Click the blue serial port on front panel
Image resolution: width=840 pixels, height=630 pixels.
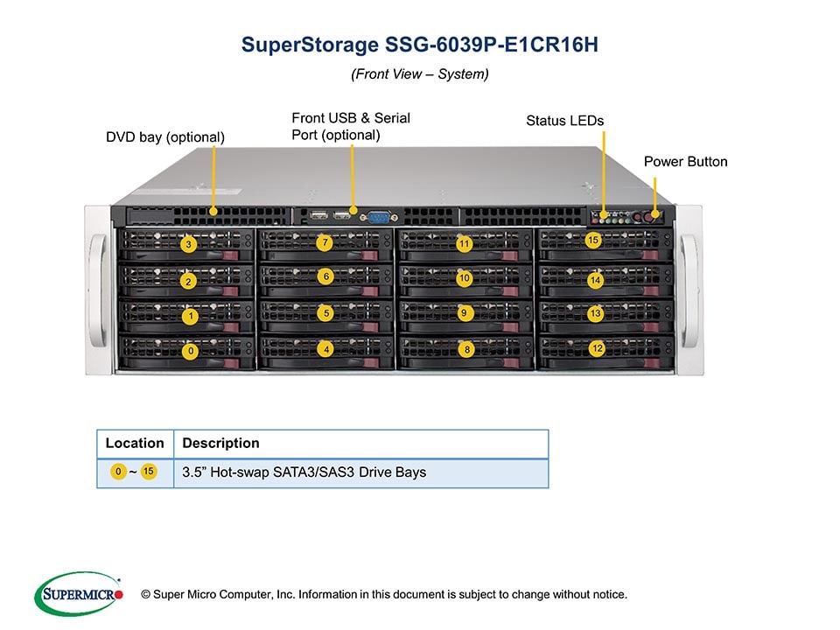pyautogui.click(x=379, y=216)
